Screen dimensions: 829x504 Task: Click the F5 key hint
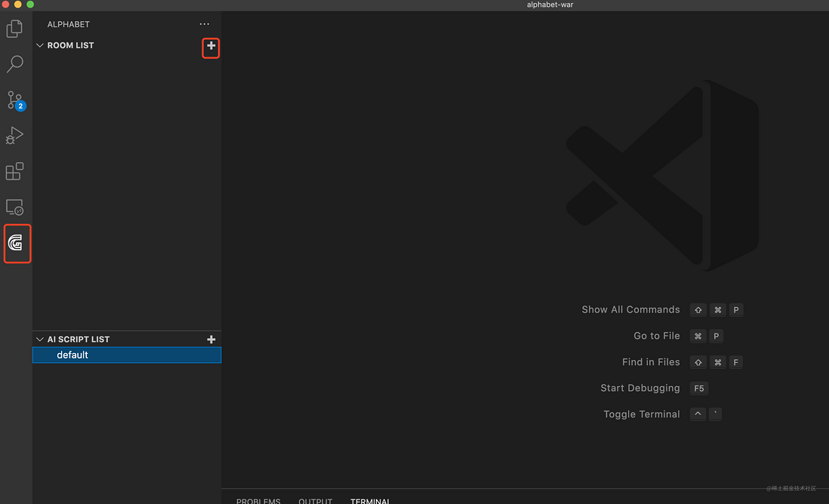click(x=699, y=389)
